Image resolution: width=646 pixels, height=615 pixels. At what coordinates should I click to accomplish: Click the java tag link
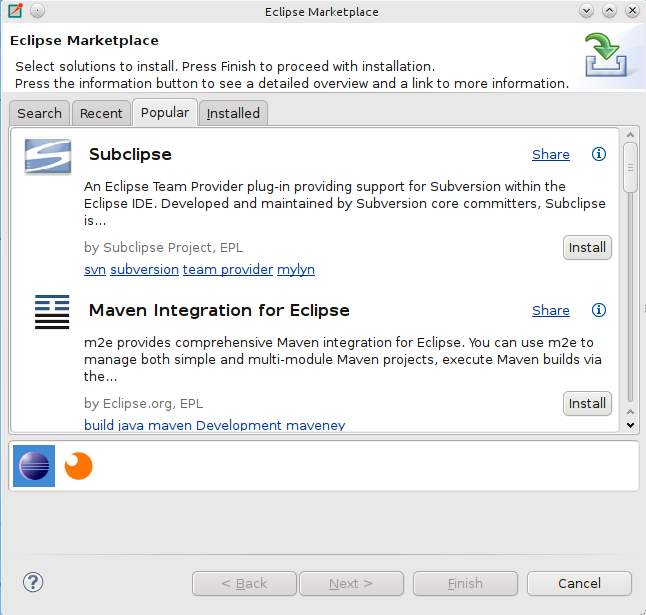131,425
